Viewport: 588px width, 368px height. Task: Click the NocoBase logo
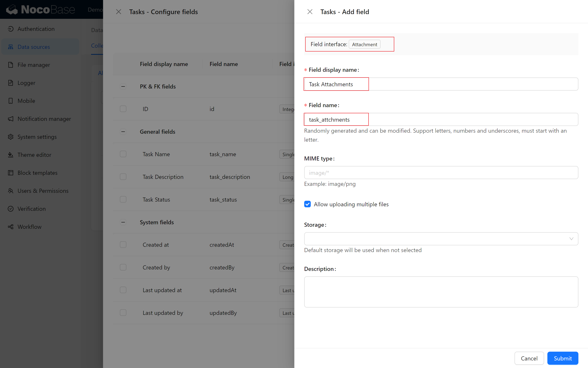pyautogui.click(x=40, y=9)
